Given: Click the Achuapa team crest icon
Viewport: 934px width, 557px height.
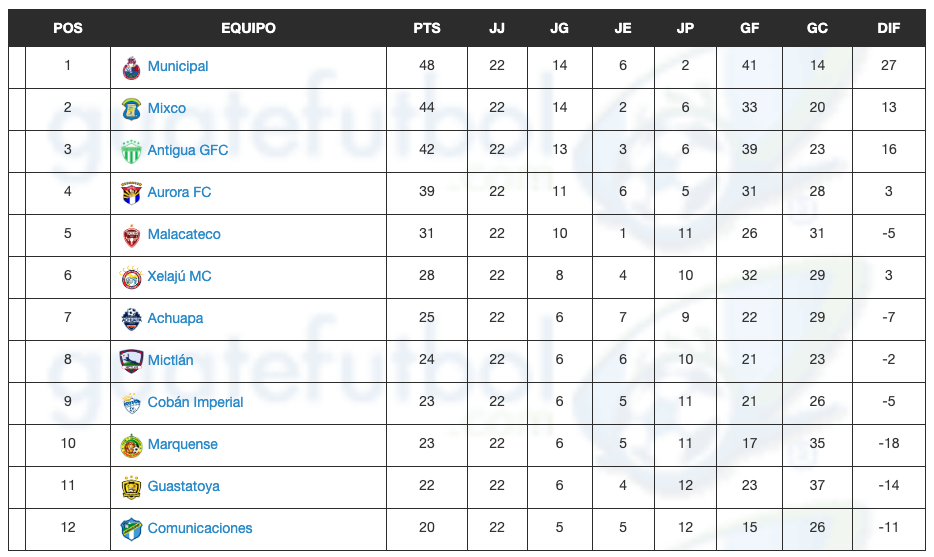Looking at the screenshot, I should click(131, 319).
